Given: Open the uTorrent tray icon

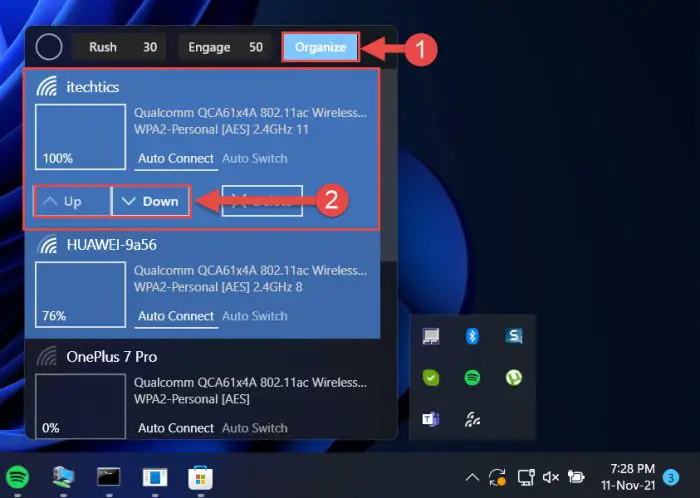Looking at the screenshot, I should pos(514,378).
